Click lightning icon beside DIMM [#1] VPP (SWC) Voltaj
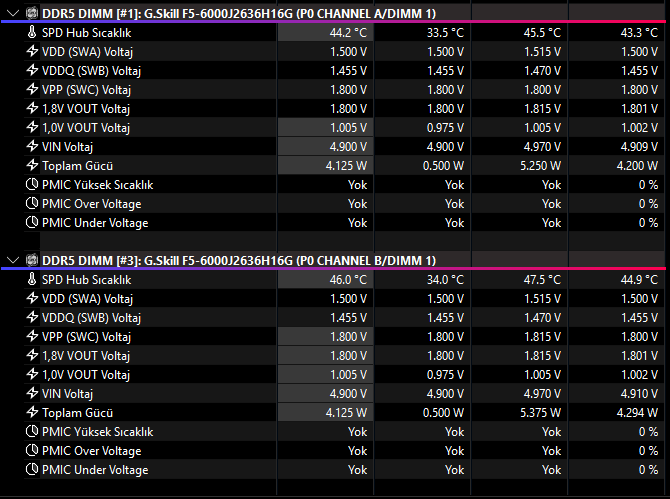 click(32, 89)
